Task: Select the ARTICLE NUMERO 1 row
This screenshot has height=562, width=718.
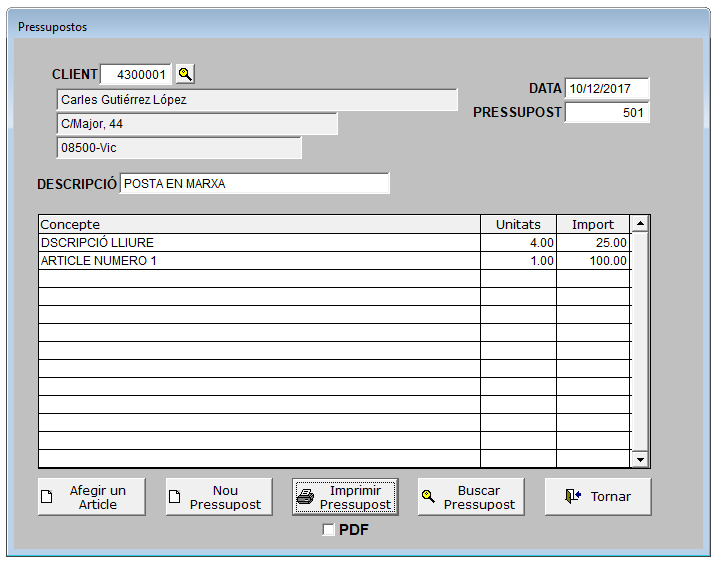Action: point(258,260)
